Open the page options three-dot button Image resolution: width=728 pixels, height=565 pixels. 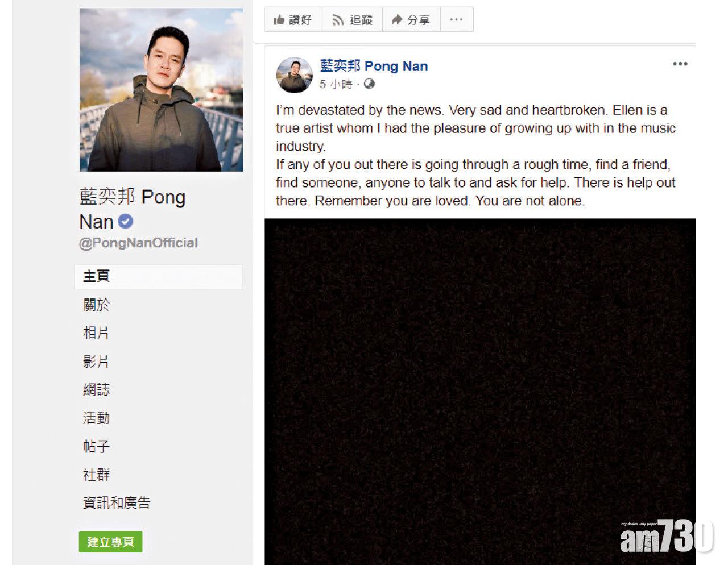(457, 20)
